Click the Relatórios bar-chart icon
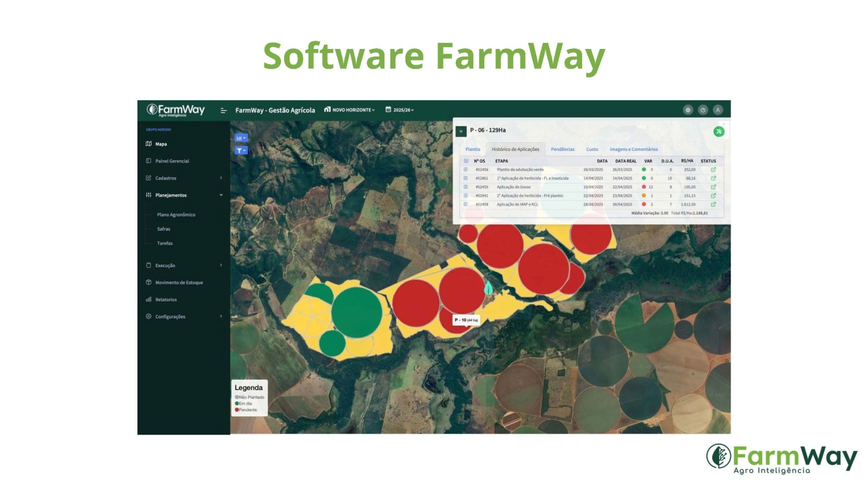 pyautogui.click(x=148, y=300)
